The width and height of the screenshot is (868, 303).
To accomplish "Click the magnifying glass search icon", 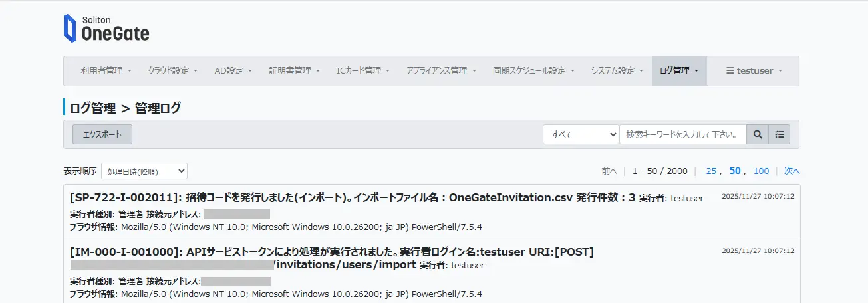I will pyautogui.click(x=758, y=134).
